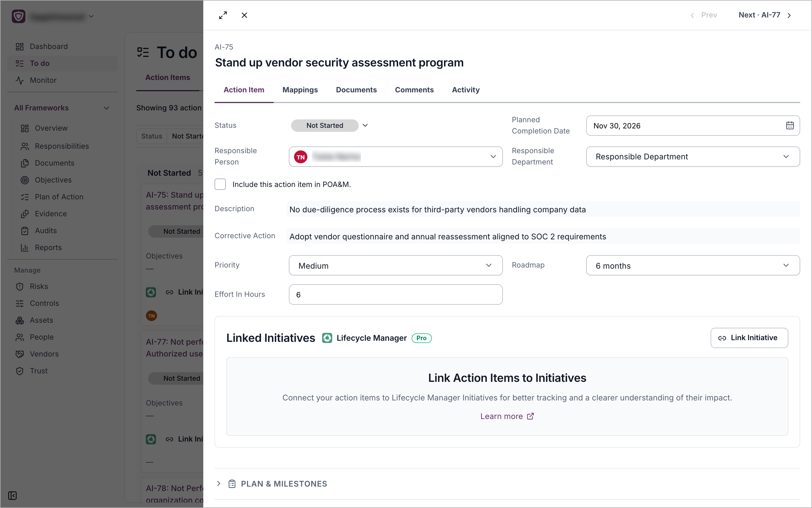Open the Priority dropdown showing Medium

click(x=395, y=266)
